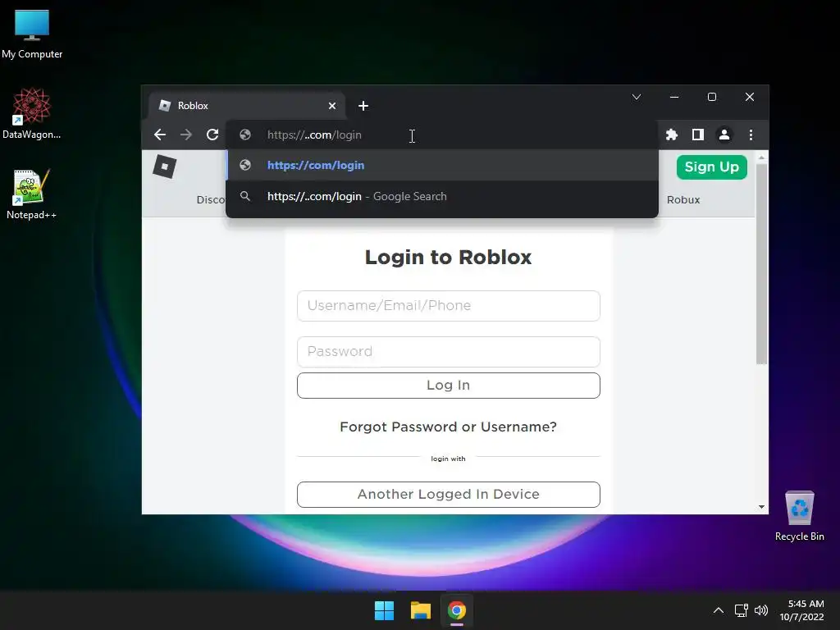The image size is (840, 630).
Task: Click the Chrome forward arrow
Action: point(186,135)
